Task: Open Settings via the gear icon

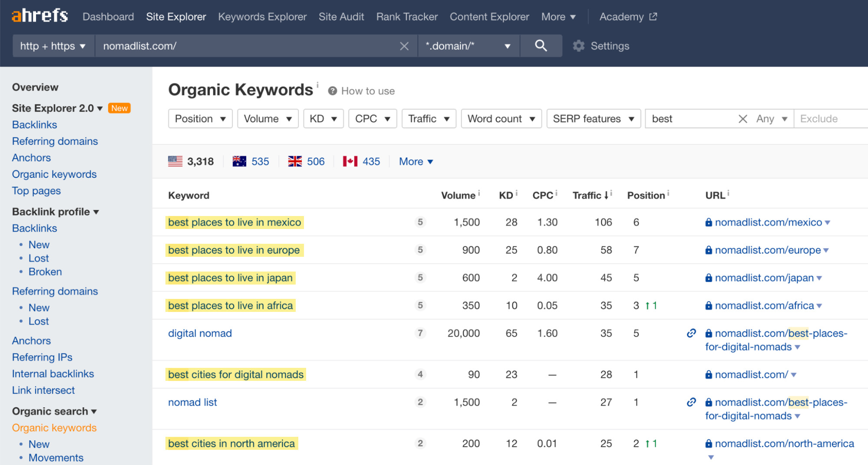Action: pyautogui.click(x=579, y=46)
